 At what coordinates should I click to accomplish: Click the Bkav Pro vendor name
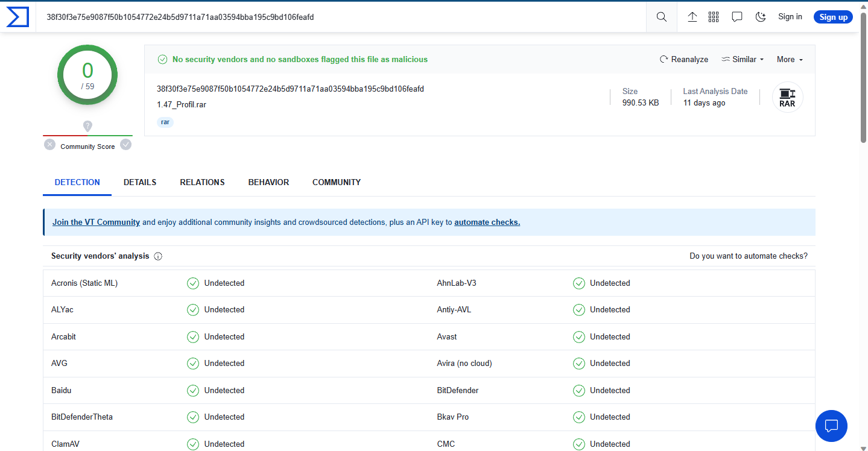pyautogui.click(x=453, y=417)
